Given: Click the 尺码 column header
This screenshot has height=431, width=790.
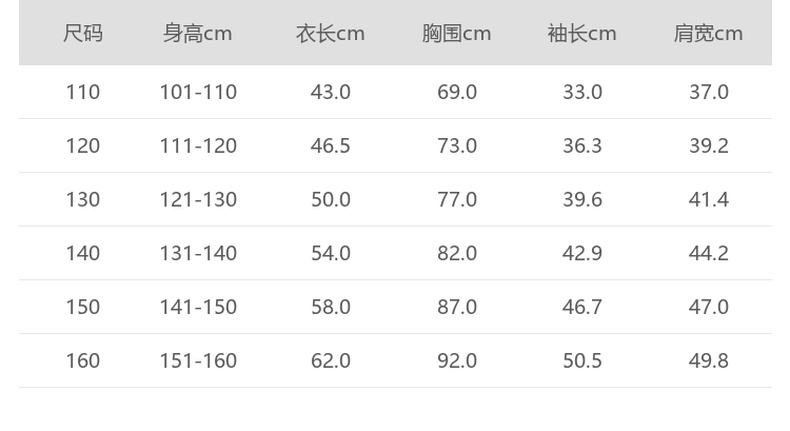Looking at the screenshot, I should (x=83, y=34).
